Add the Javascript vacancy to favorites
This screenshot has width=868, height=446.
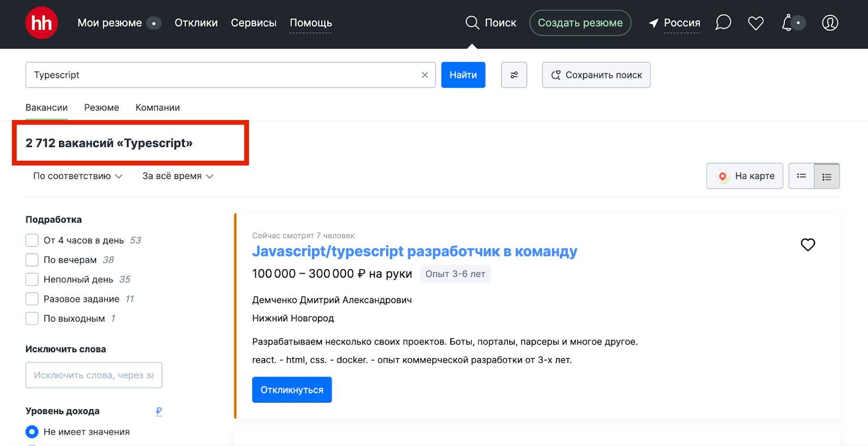[x=808, y=244]
